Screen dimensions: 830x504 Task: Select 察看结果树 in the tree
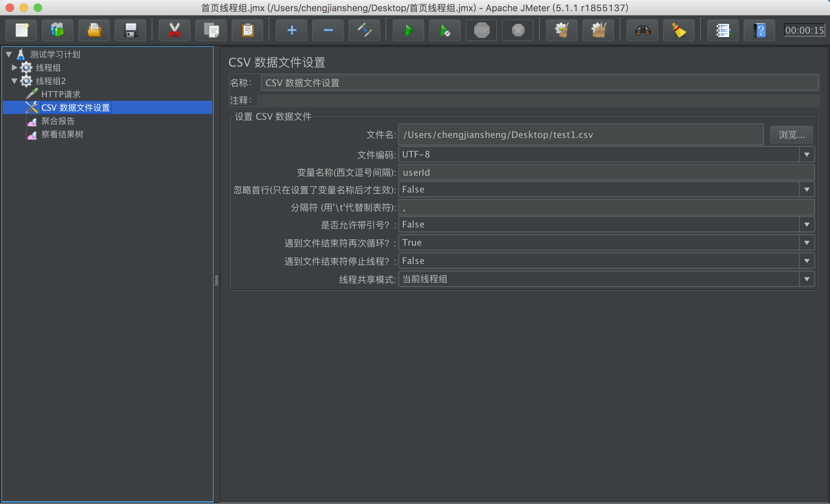point(62,134)
